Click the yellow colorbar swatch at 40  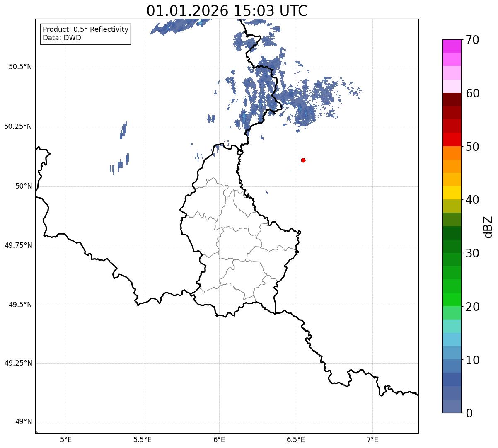[452, 193]
